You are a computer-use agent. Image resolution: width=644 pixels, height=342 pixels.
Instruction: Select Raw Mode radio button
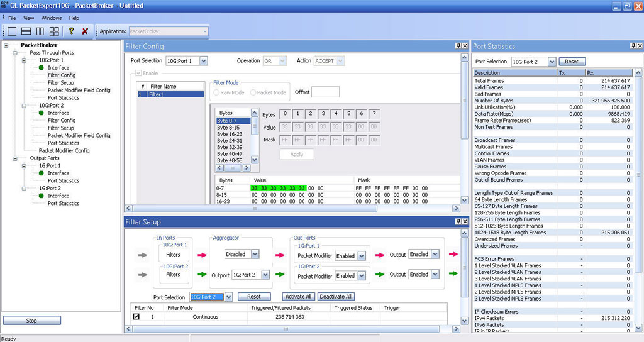click(216, 92)
